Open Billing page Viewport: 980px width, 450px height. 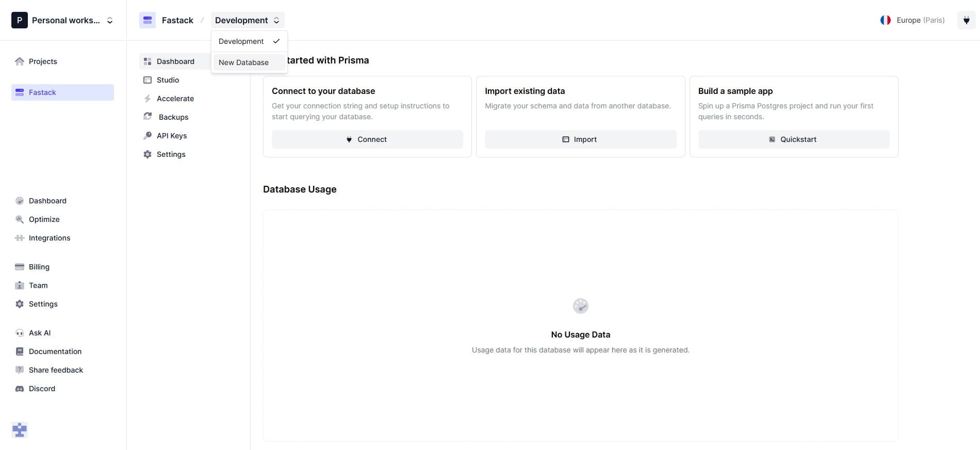click(x=39, y=267)
